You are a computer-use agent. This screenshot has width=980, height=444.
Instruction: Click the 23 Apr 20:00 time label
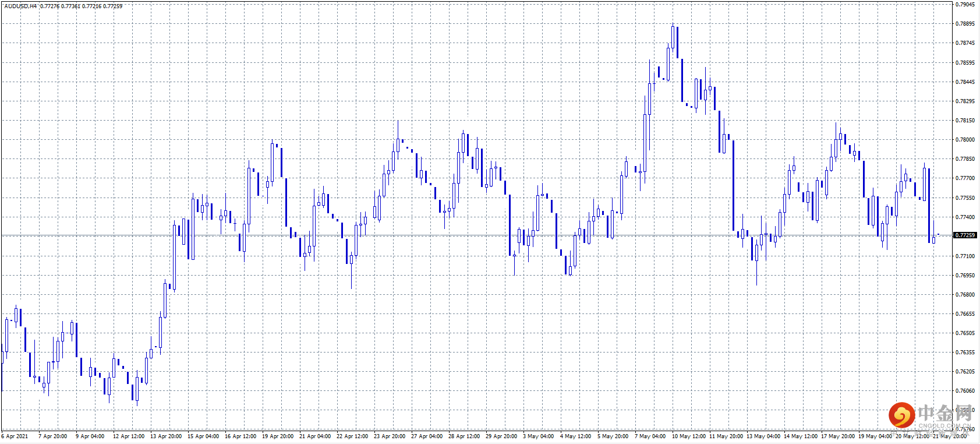390,436
